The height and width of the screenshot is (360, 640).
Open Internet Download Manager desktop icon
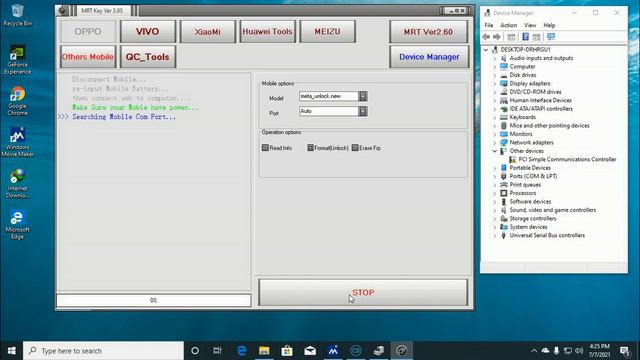click(x=17, y=184)
